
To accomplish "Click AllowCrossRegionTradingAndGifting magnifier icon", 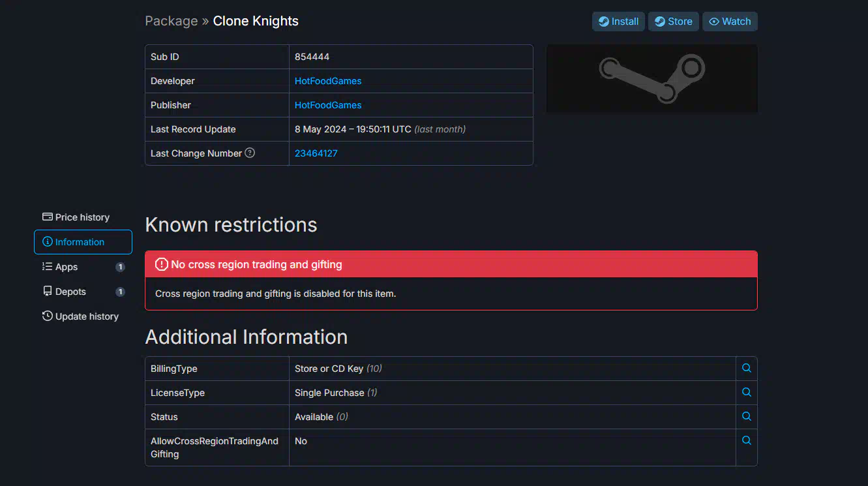I will [x=747, y=440].
